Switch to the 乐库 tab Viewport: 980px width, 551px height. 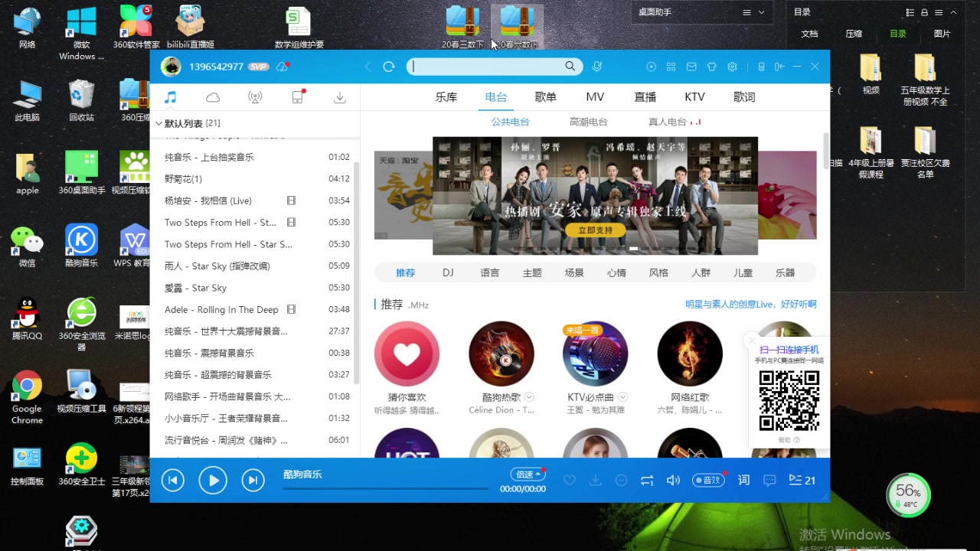tap(446, 97)
